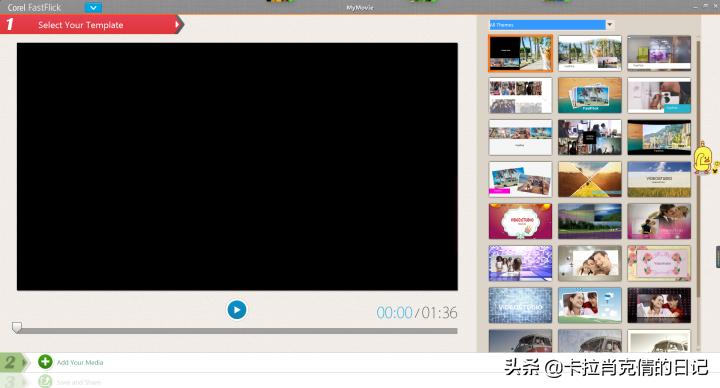This screenshot has height=388, width=720.
Task: Select the purple sparkle friends template
Action: [520, 263]
